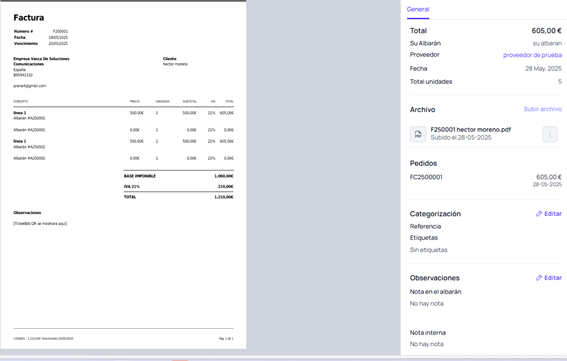567x361 pixels.
Task: Edit the Observaciones section
Action: [x=549, y=278]
